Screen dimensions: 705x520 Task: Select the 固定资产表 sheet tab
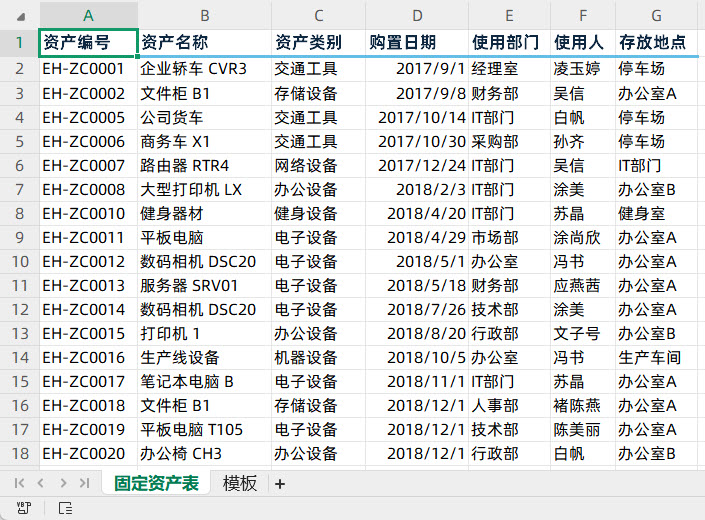(156, 484)
